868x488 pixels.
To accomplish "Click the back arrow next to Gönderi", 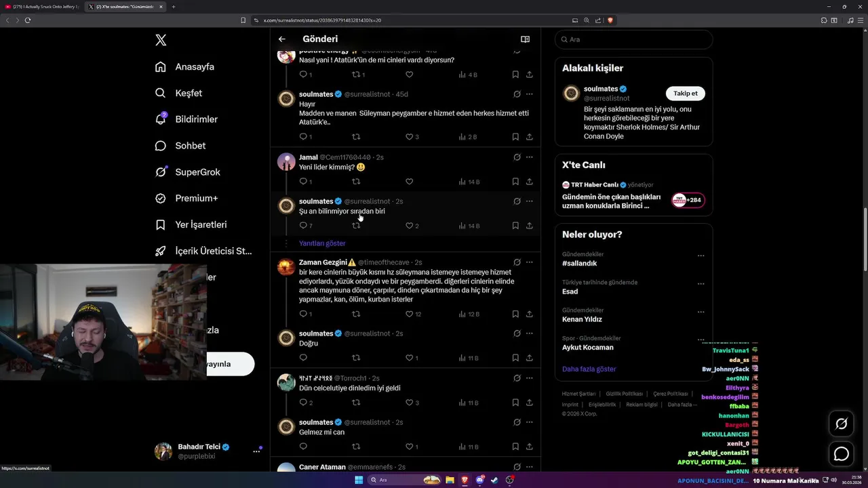I will coord(282,39).
